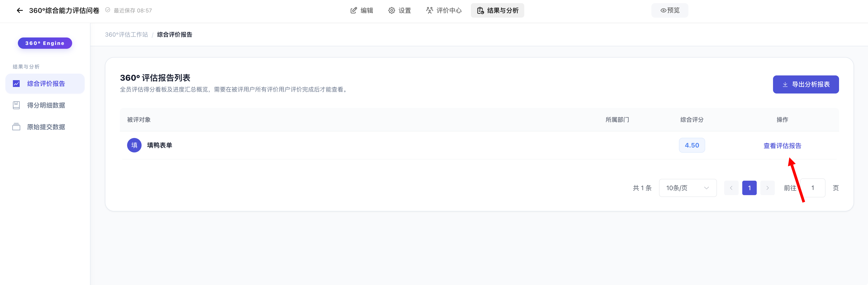Open the 10条/页 page size dropdown

[688, 188]
